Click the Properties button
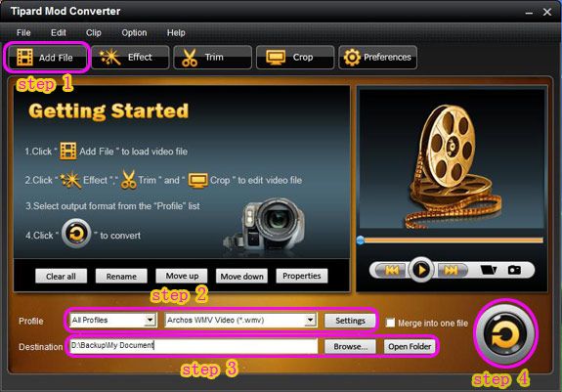562x392 pixels. tap(301, 276)
